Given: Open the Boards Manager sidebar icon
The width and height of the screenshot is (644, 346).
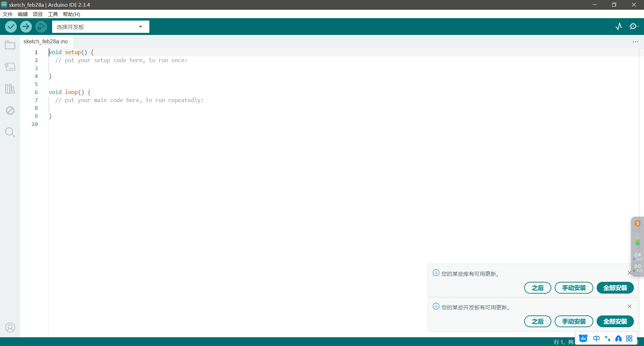Looking at the screenshot, I should 10,67.
